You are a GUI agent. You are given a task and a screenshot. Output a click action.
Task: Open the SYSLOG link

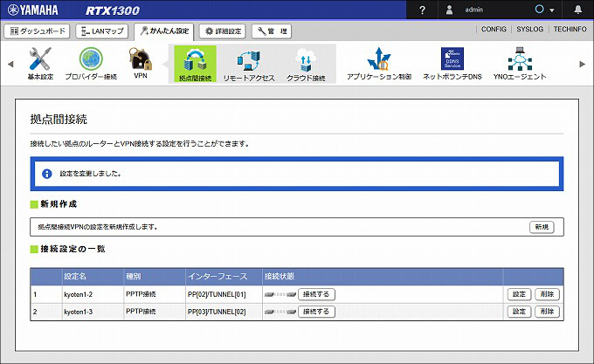pos(529,30)
